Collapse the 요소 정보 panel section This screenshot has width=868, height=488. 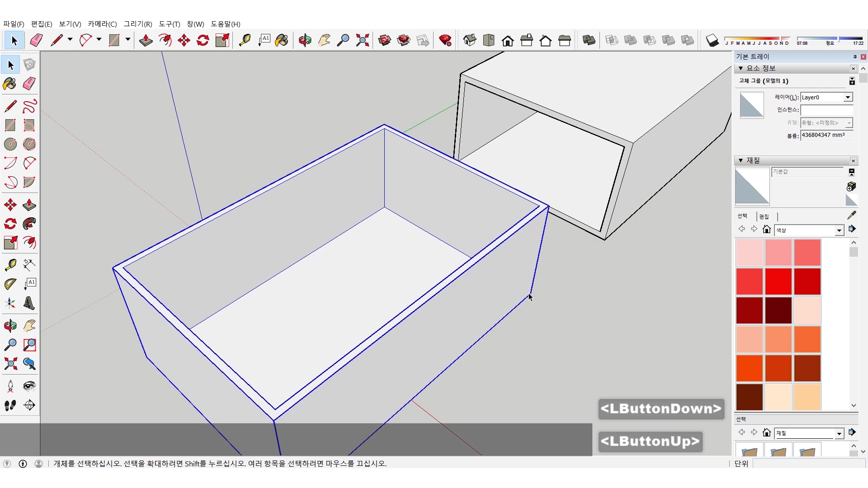coord(741,68)
